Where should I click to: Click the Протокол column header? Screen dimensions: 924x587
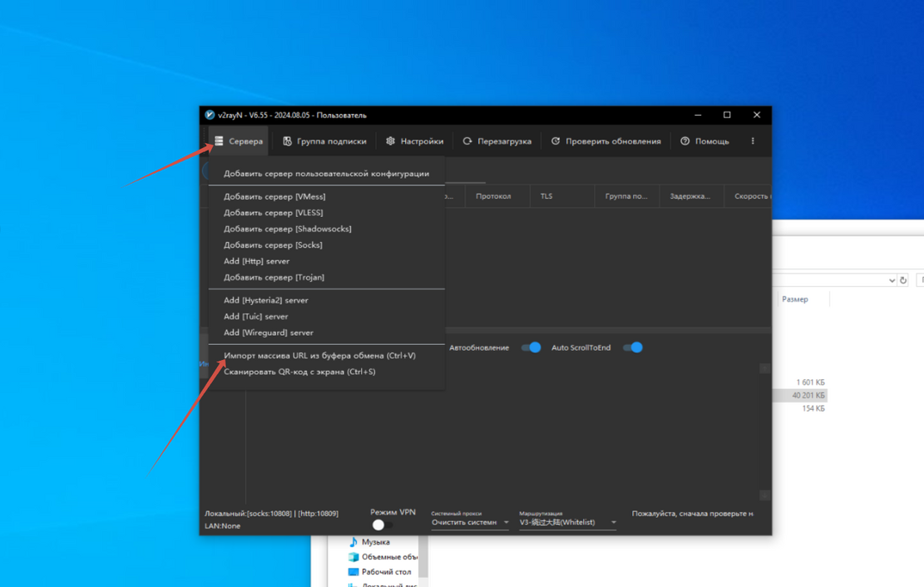click(x=493, y=196)
